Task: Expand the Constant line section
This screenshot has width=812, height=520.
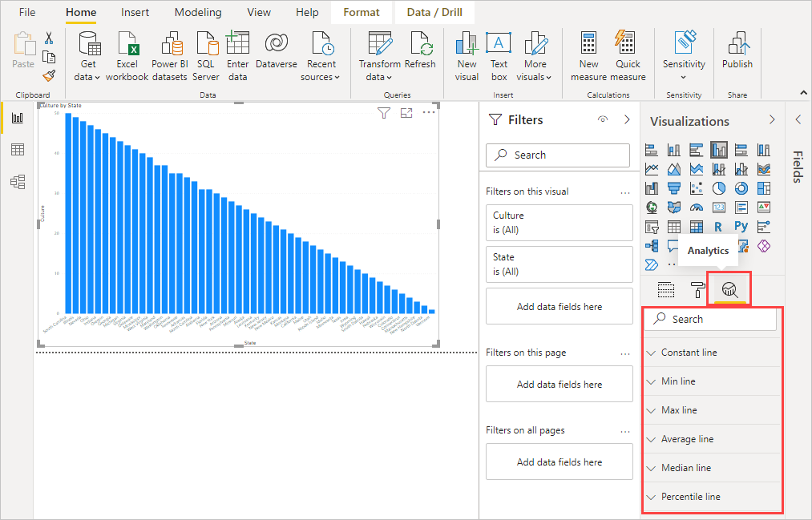Action: (712, 352)
